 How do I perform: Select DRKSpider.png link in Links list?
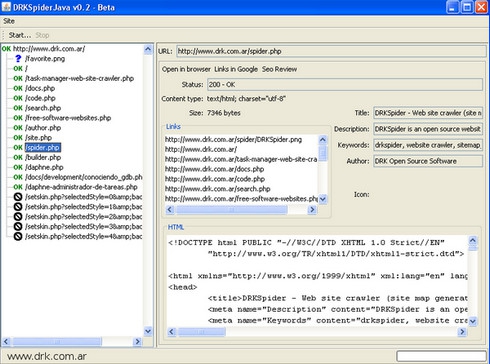[x=233, y=140]
